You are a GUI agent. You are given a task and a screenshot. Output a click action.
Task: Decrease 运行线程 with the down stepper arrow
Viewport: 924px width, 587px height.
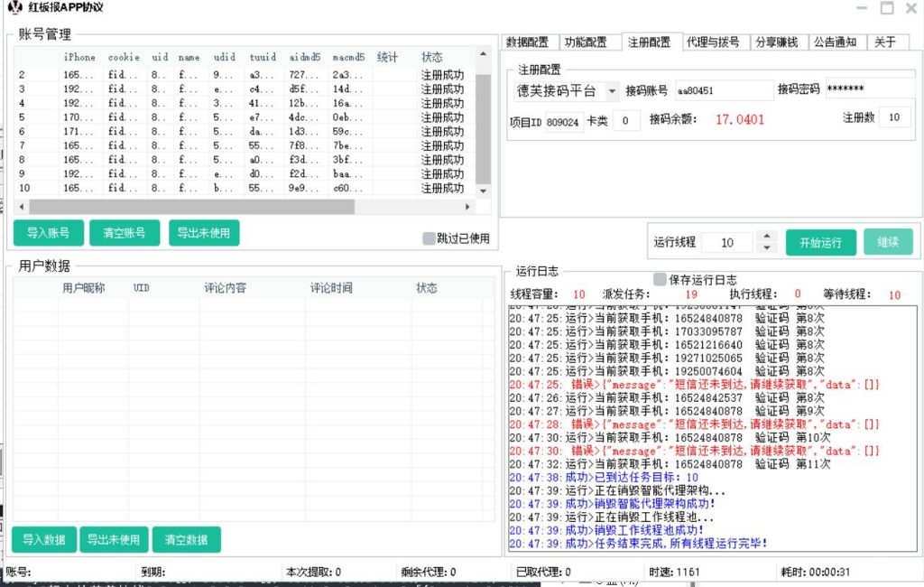click(x=765, y=247)
